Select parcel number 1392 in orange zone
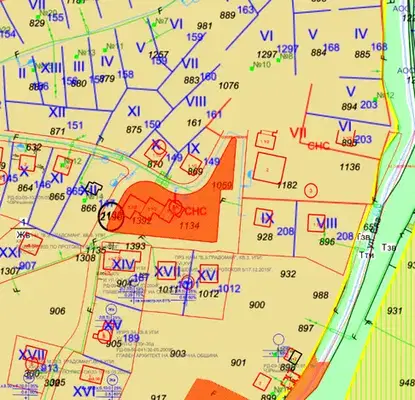 point(141,221)
